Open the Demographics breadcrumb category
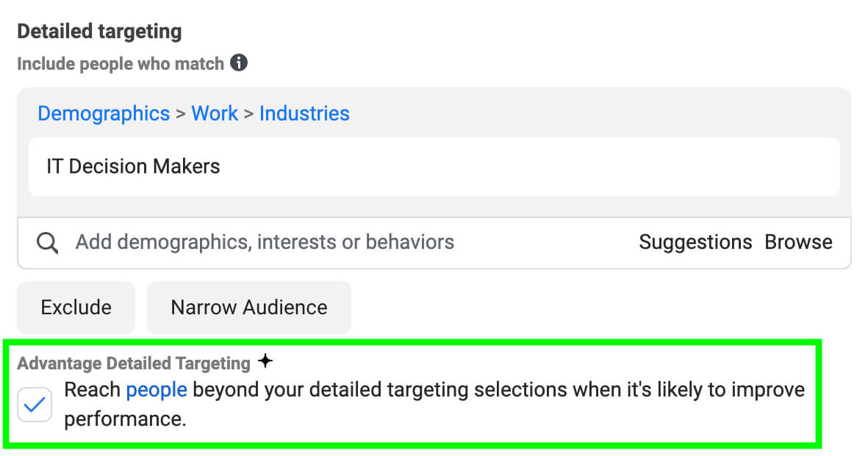Image resolution: width=868 pixels, height=456 pixels. (x=104, y=114)
